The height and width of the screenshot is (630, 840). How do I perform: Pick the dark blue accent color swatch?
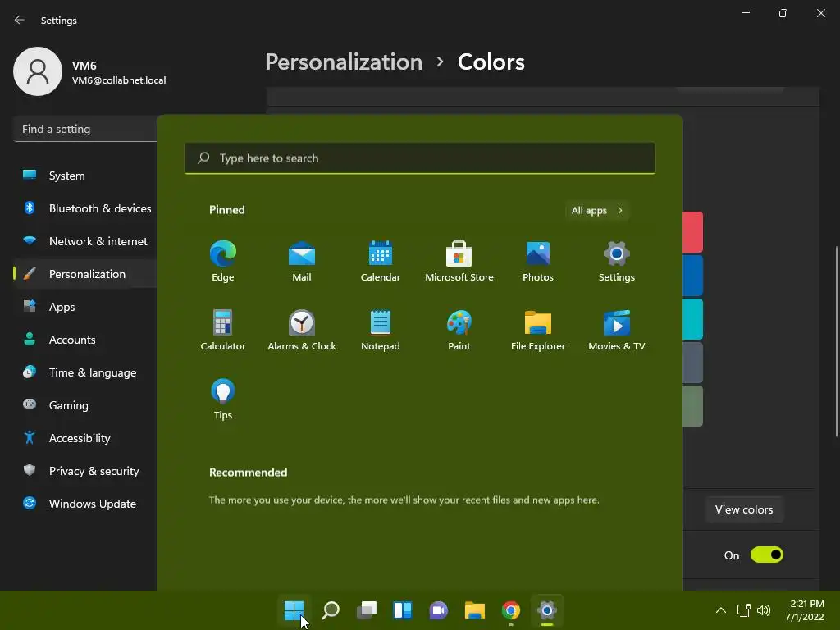(692, 276)
